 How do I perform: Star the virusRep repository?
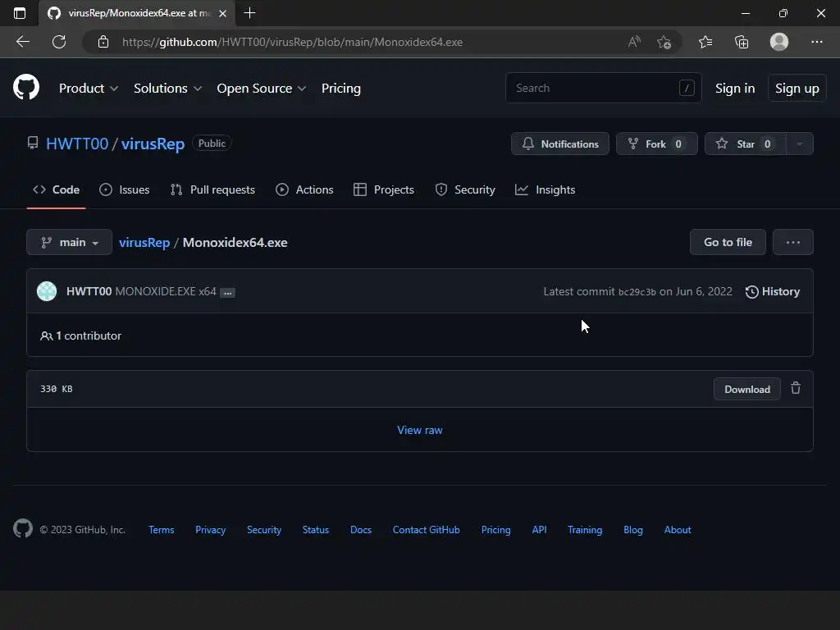coord(745,144)
